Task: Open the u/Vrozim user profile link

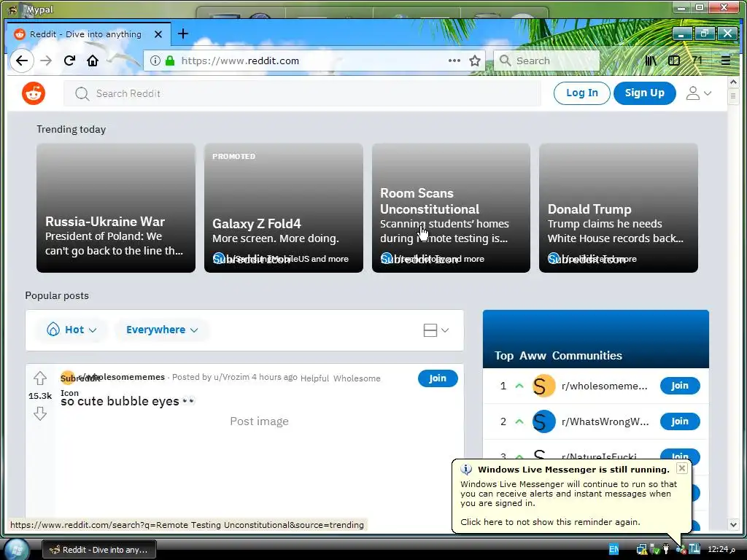Action: tap(231, 377)
